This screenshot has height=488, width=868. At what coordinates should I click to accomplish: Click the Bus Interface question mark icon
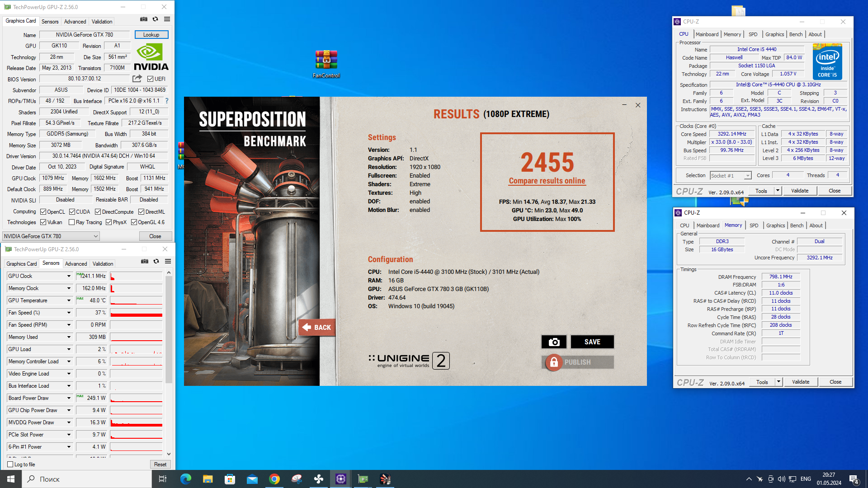[x=167, y=101]
